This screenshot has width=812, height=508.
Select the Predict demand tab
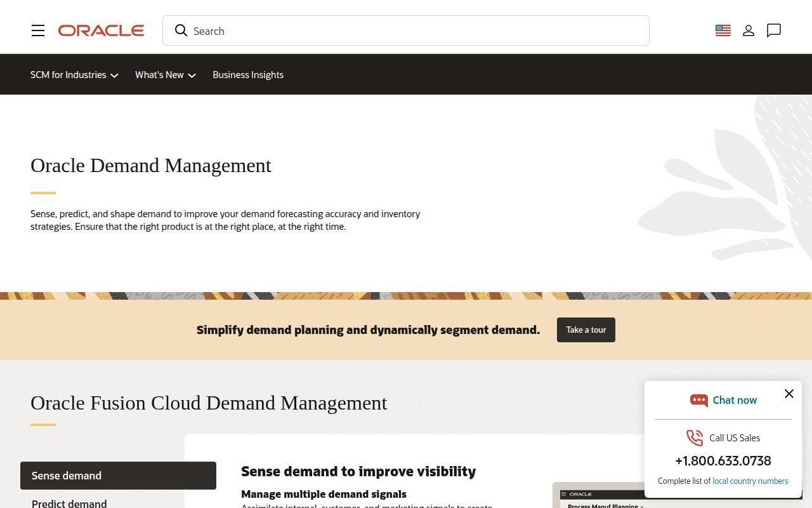tap(69, 503)
